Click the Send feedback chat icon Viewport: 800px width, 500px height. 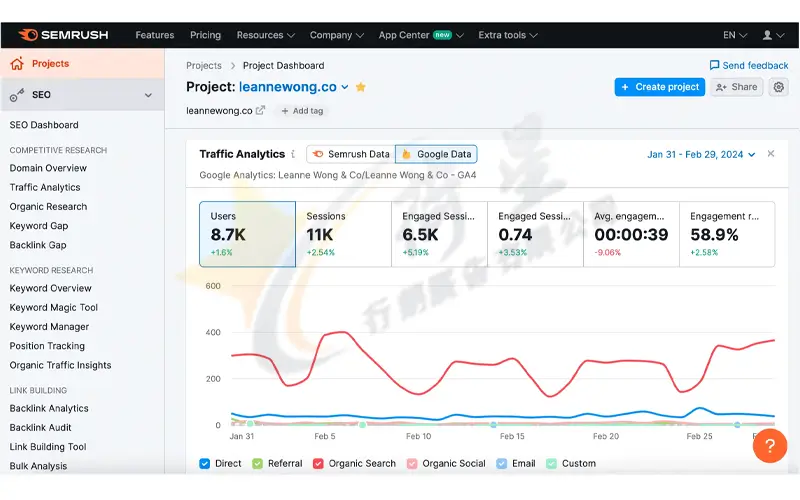714,65
